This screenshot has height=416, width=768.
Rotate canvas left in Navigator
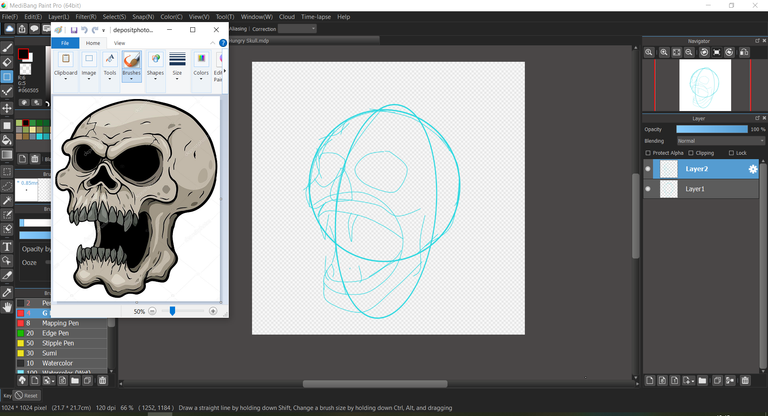[704, 52]
